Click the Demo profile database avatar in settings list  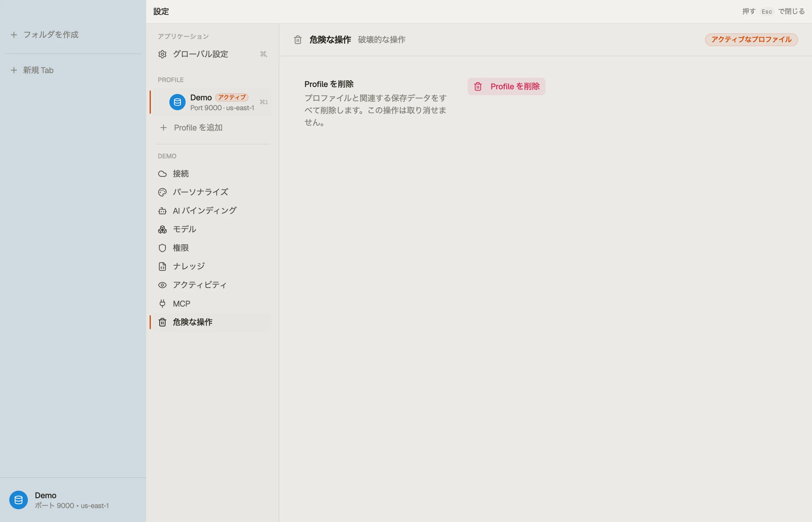click(x=177, y=102)
